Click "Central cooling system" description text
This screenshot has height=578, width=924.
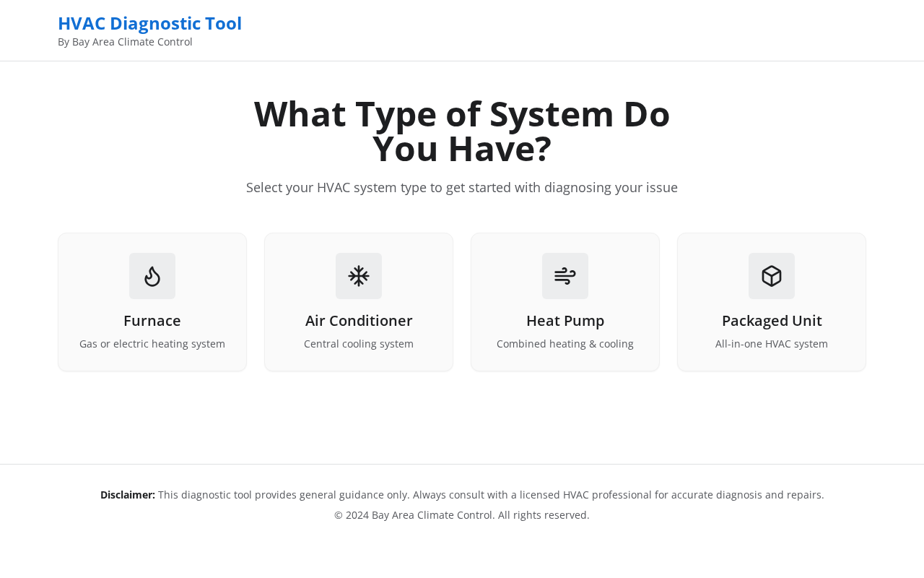pyautogui.click(x=359, y=344)
